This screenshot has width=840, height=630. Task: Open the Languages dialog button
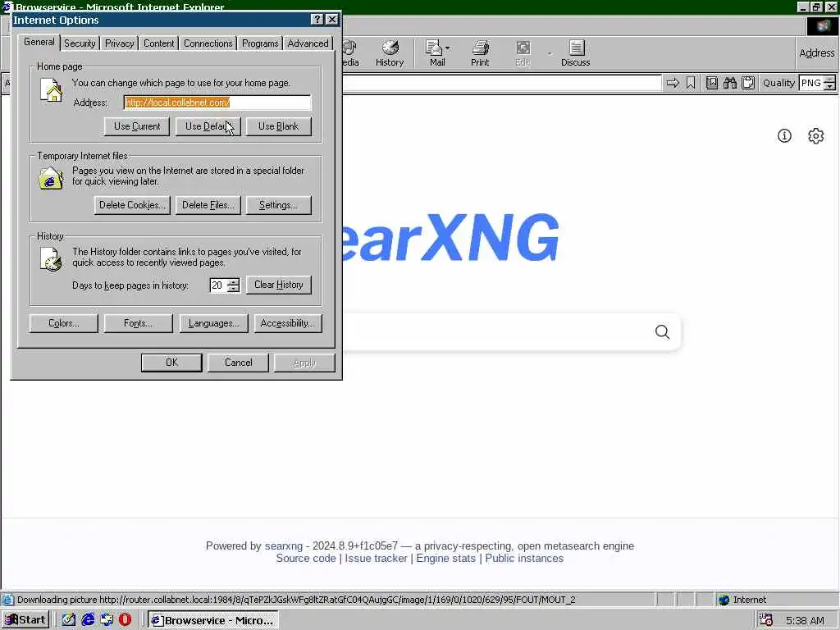click(x=214, y=323)
